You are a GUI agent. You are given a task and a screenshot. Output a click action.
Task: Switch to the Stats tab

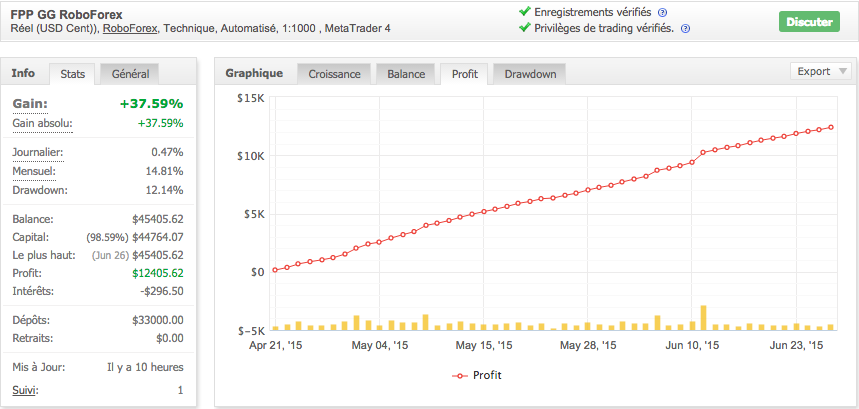72,74
